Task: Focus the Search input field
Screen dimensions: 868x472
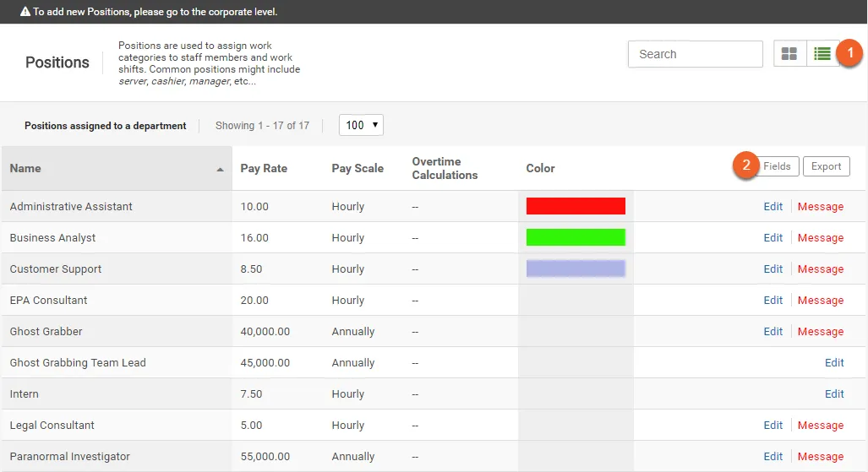Action: (x=696, y=54)
